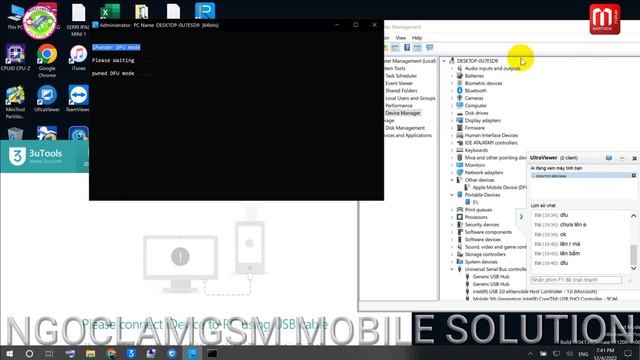This screenshot has height=360, width=640.
Task: Show hidden system tray icons
Action: pyautogui.click(x=530, y=353)
